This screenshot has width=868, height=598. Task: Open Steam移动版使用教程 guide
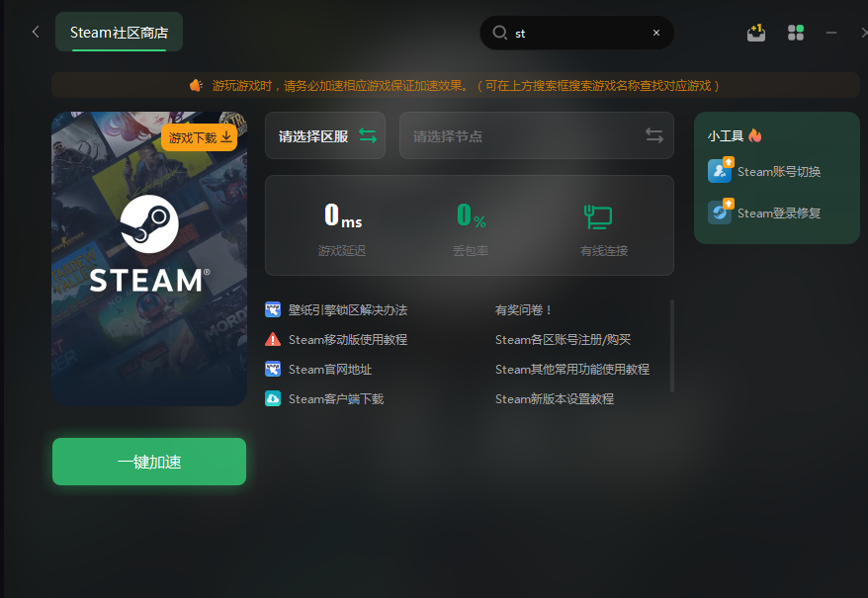click(348, 339)
